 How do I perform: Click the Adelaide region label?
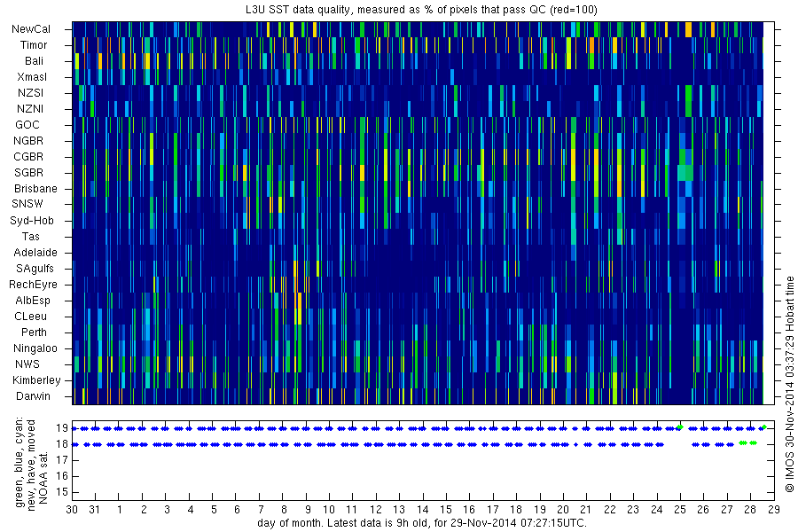tap(35, 253)
